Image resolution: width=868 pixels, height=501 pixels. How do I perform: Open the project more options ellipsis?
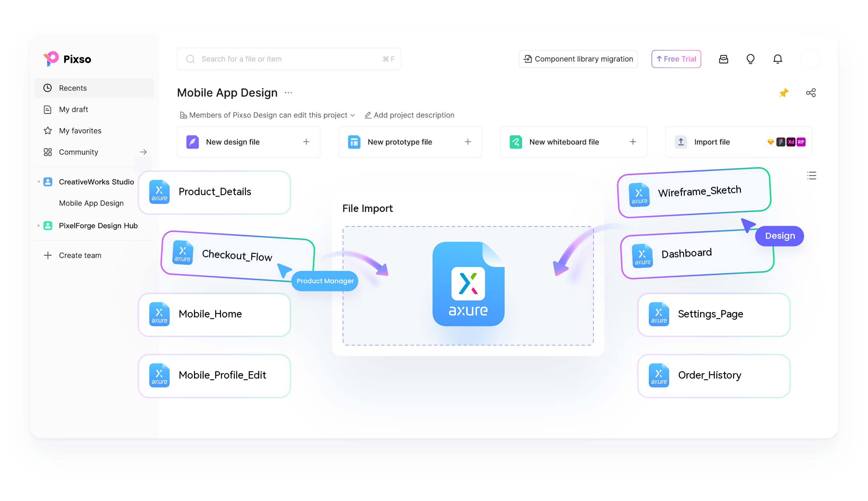click(x=288, y=93)
